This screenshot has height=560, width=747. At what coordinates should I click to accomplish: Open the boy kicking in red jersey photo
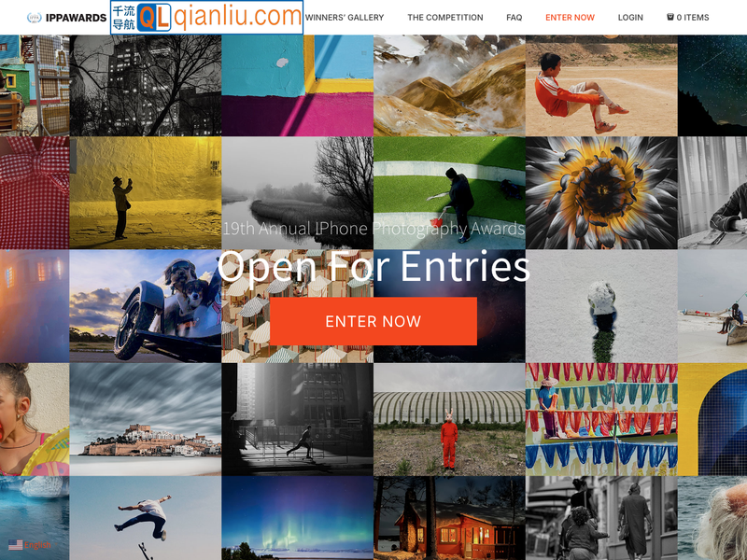(601, 86)
